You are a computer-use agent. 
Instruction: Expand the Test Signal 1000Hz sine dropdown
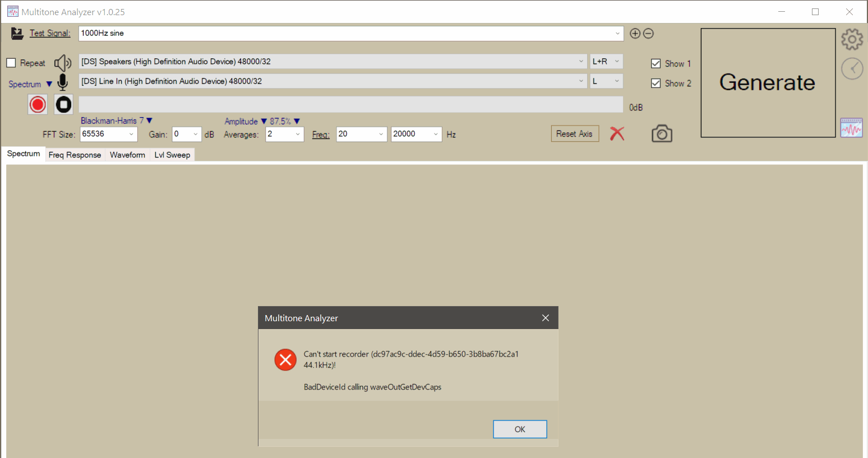(617, 34)
